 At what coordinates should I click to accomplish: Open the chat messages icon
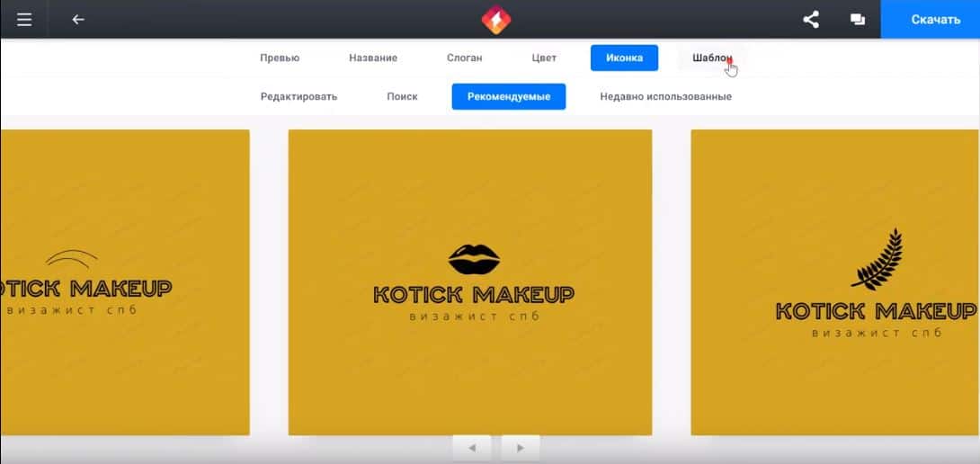pyautogui.click(x=857, y=19)
